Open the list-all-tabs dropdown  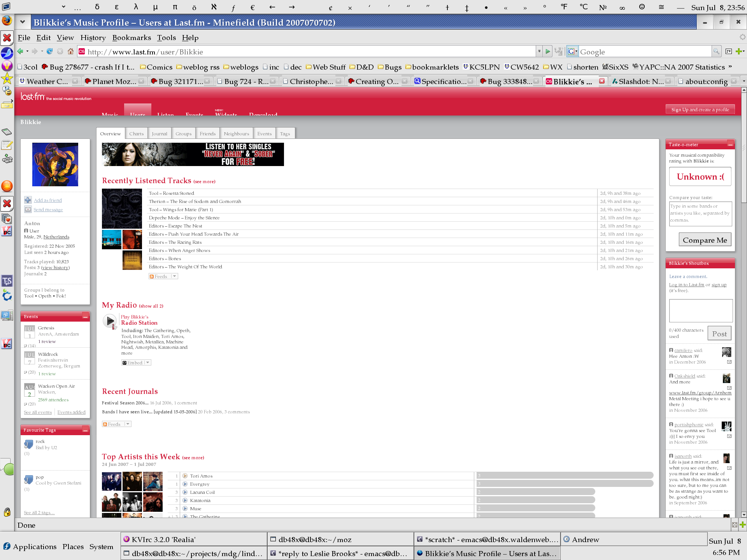pos(743,81)
